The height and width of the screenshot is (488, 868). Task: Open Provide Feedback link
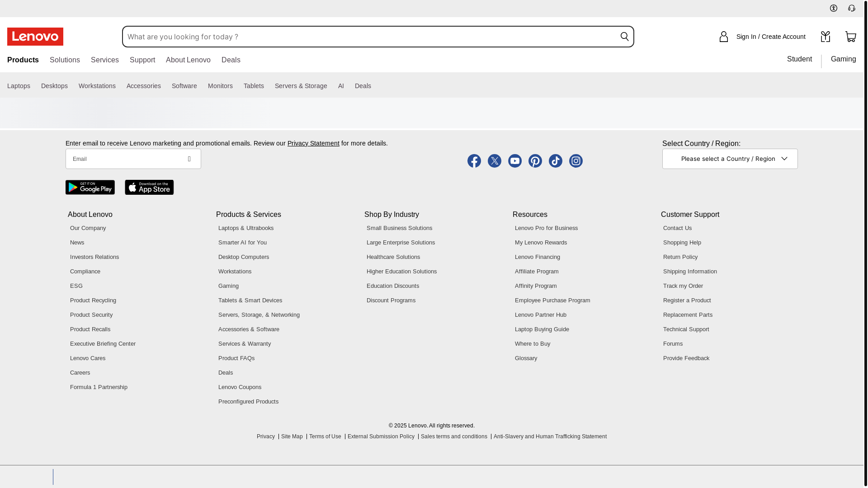click(x=686, y=358)
